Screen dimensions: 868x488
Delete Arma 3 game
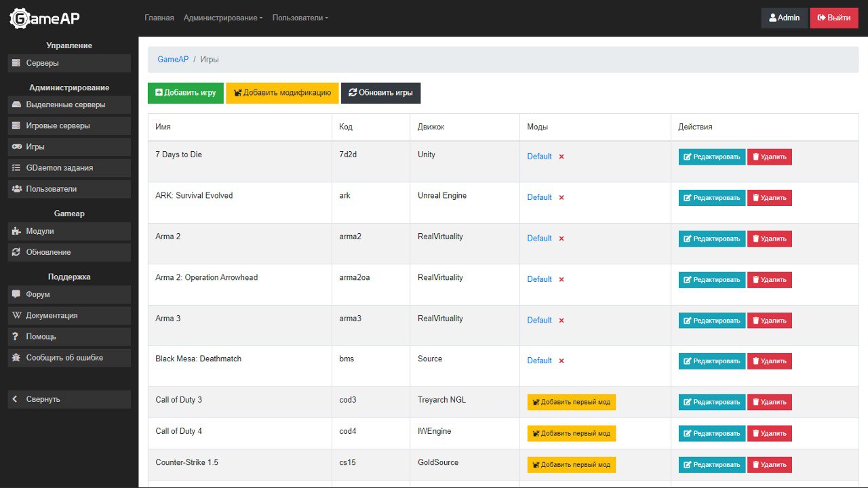tap(770, 321)
